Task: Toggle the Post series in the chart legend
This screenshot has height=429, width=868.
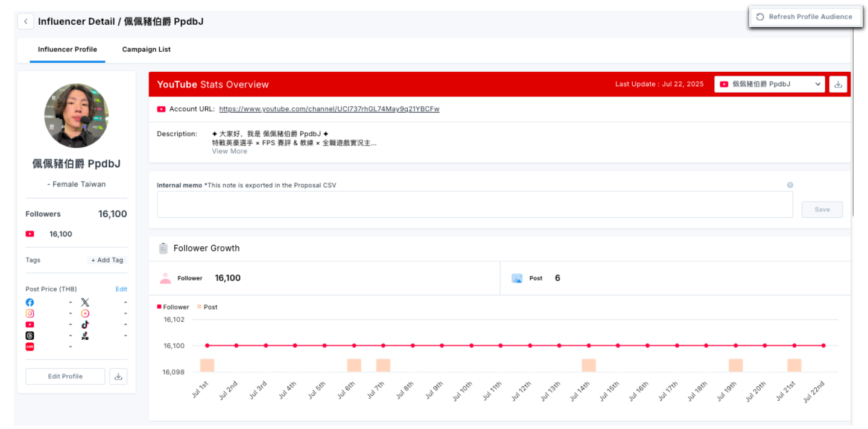Action: pos(207,307)
